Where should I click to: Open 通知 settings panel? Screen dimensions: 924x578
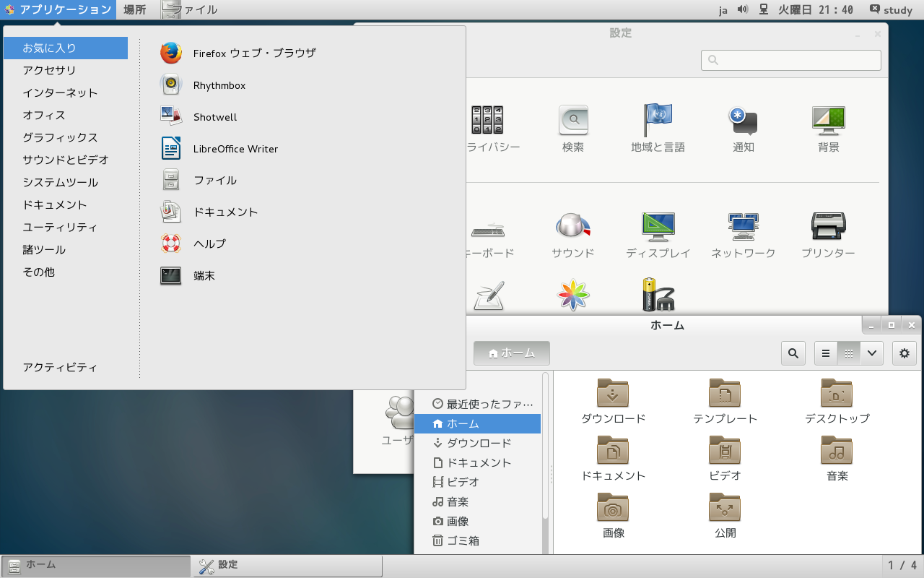pos(744,129)
